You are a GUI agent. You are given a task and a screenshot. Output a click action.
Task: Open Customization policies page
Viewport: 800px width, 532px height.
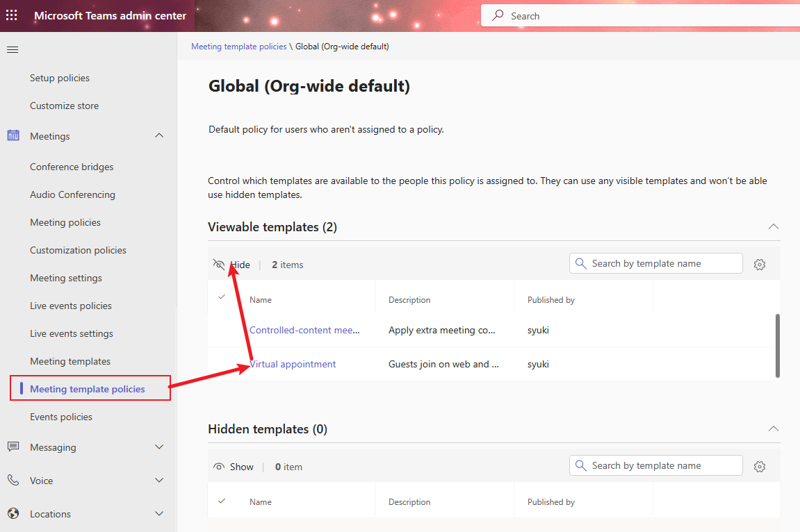point(78,250)
